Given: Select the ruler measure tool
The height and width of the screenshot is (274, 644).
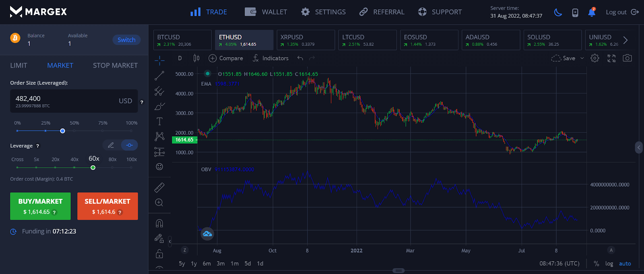Looking at the screenshot, I should pyautogui.click(x=159, y=187).
